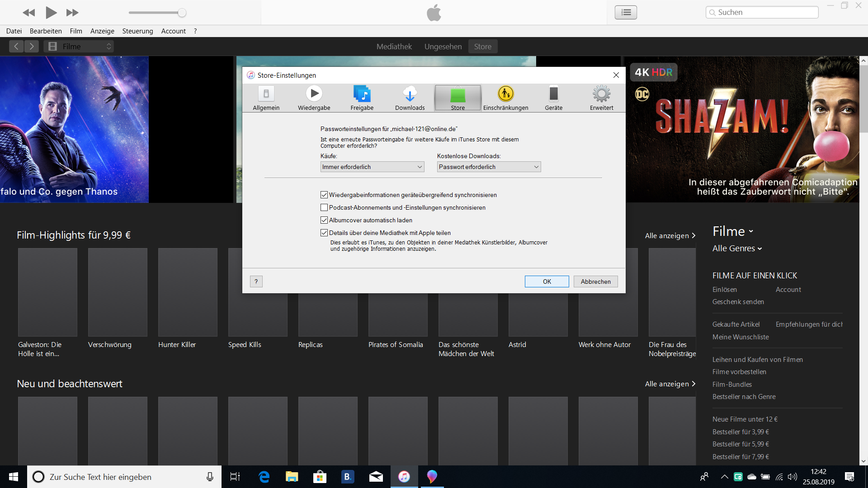This screenshot has width=868, height=488.
Task: Confirm settings with OK button
Action: 547,282
